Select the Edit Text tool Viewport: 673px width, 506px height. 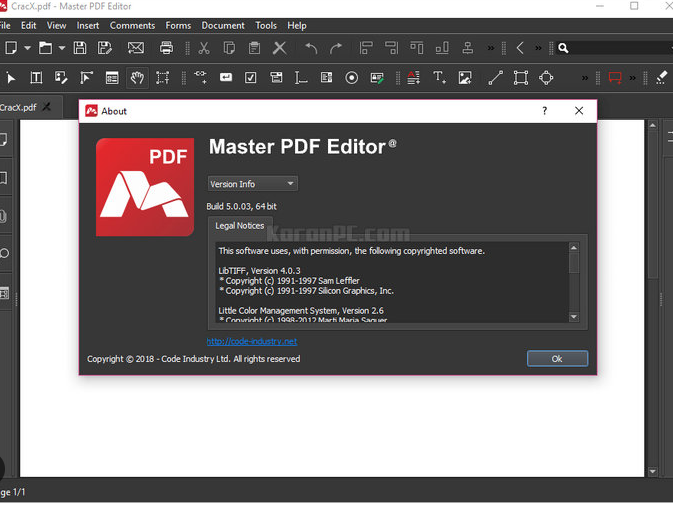click(x=36, y=78)
